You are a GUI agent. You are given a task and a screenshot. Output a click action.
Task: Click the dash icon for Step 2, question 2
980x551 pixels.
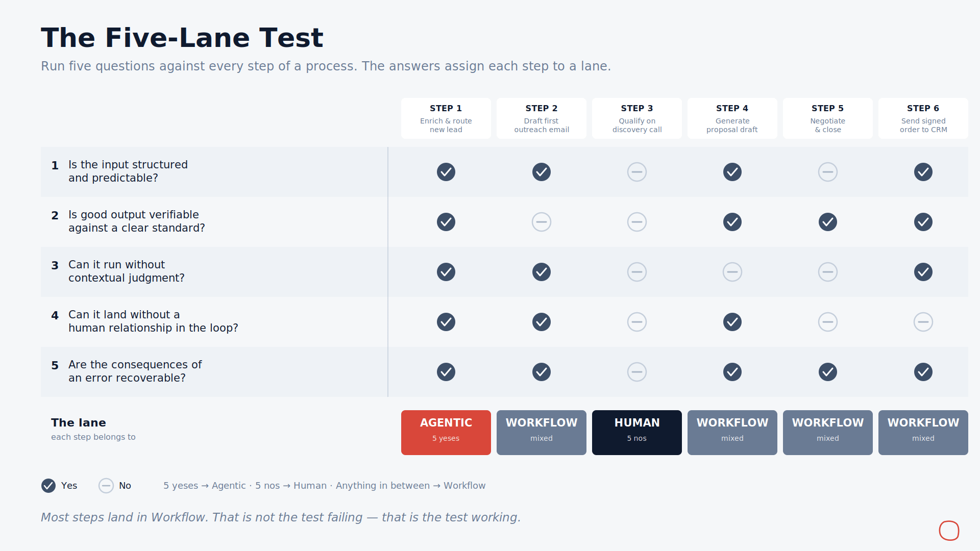click(541, 222)
